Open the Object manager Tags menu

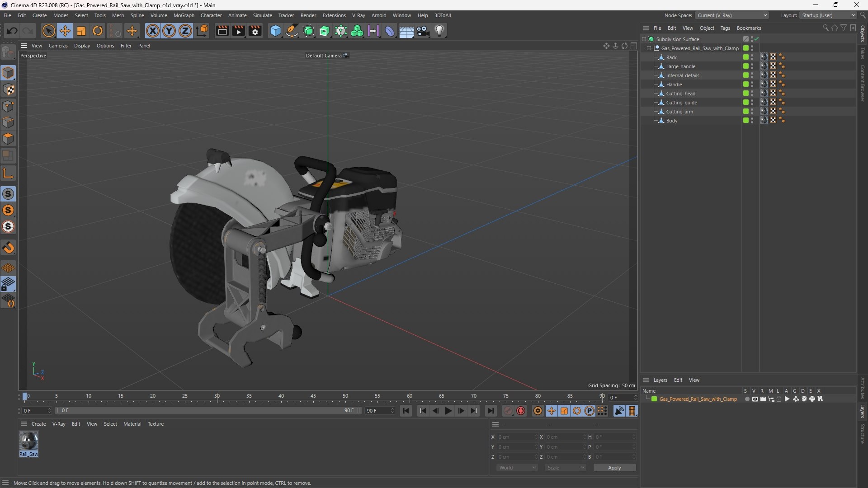pyautogui.click(x=725, y=28)
